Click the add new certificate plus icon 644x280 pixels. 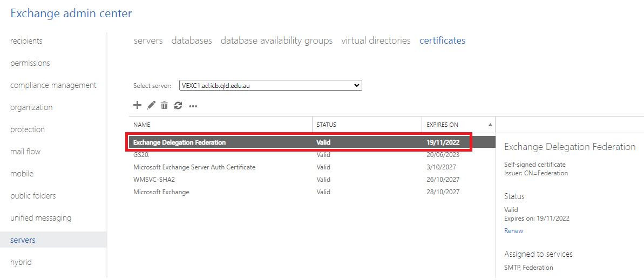[137, 106]
